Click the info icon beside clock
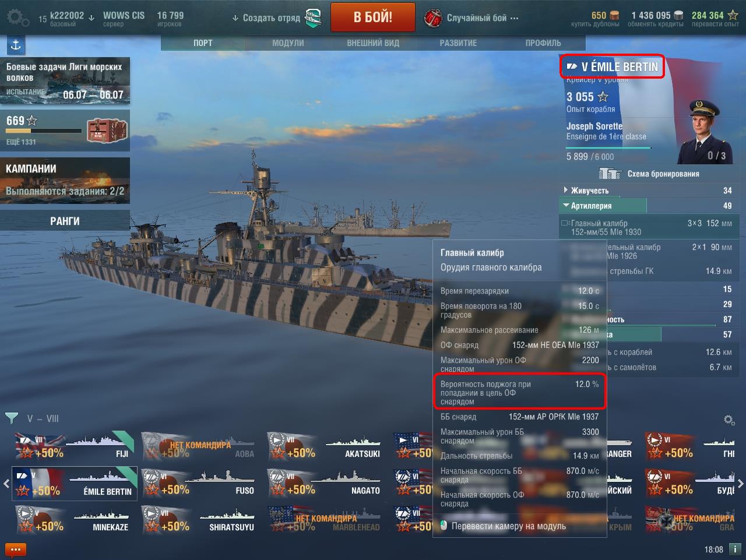 tap(735, 549)
